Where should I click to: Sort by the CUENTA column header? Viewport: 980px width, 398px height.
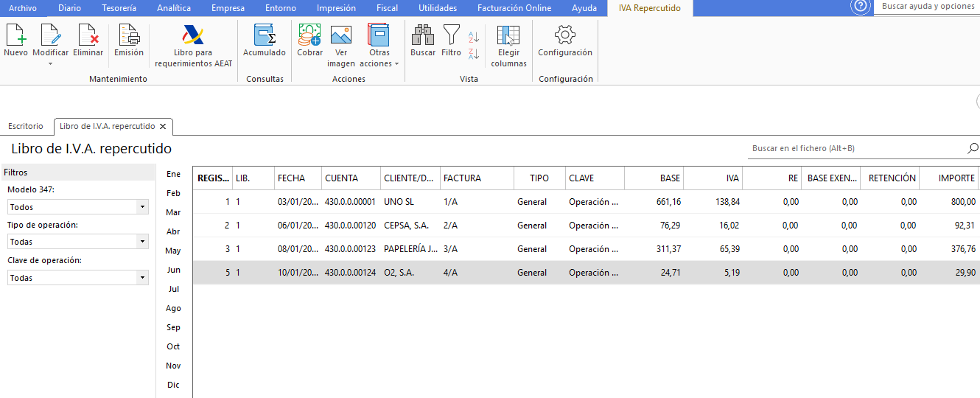351,178
